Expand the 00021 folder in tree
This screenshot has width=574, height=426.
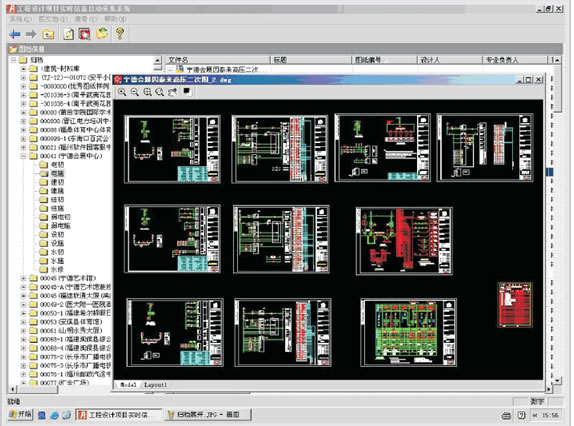pos(23,147)
